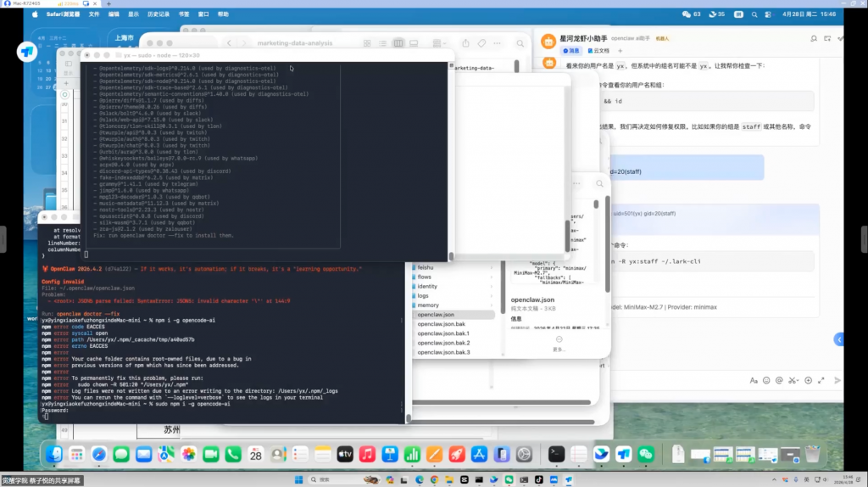
Task: Expand the logs folder chevron
Action: click(x=491, y=296)
